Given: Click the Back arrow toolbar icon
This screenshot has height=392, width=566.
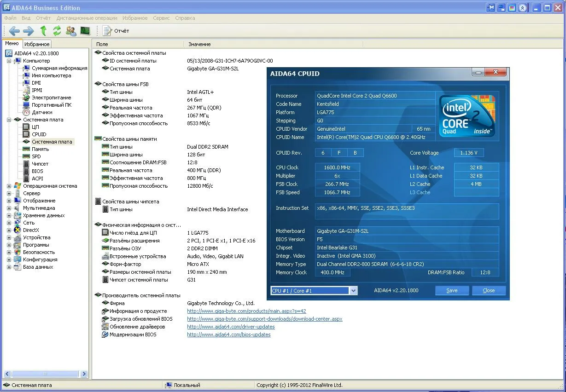Looking at the screenshot, I should click(x=14, y=31).
